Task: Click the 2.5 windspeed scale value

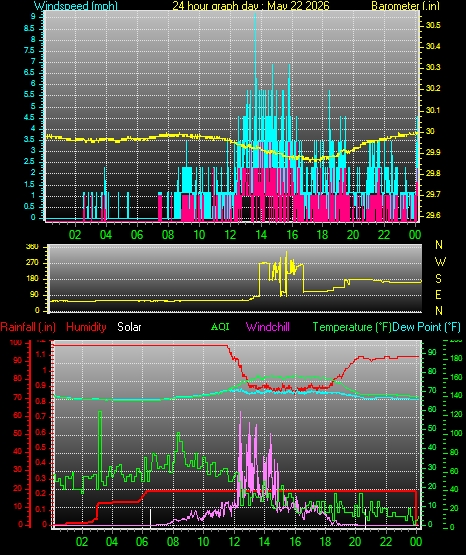Action: click(x=29, y=161)
